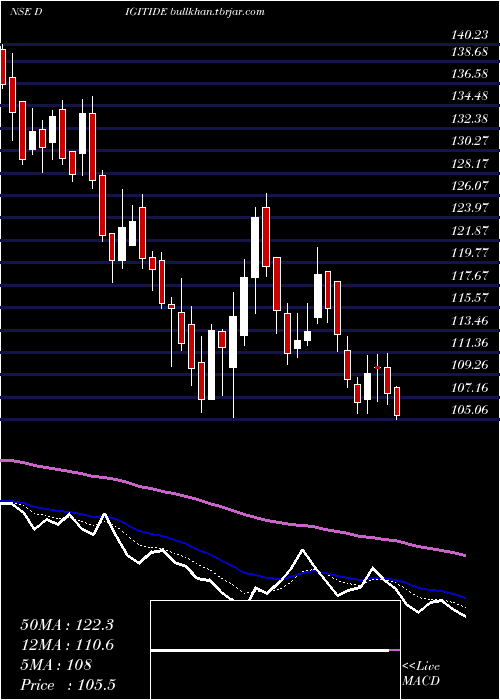Click the 138.68 price level label
Screen dimensions: 500x700
pos(469,52)
